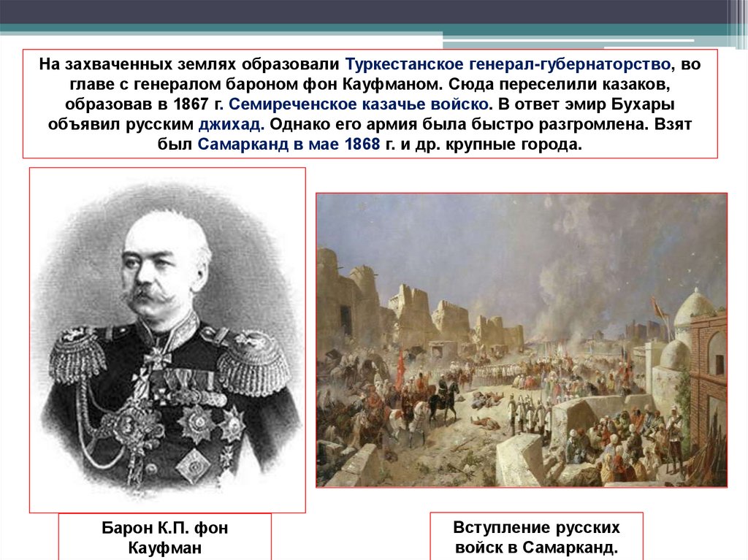Click the highlighted word 'джихад'

click(x=230, y=124)
